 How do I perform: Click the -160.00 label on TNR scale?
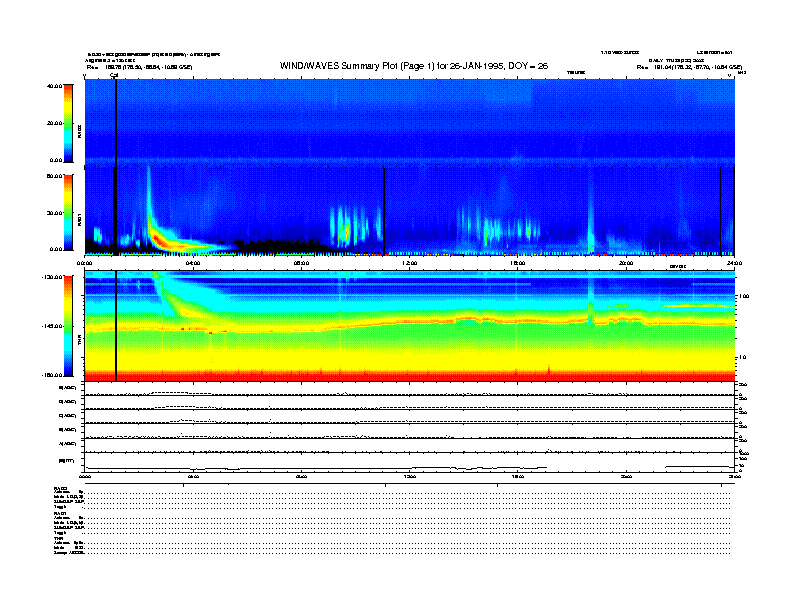[52, 375]
